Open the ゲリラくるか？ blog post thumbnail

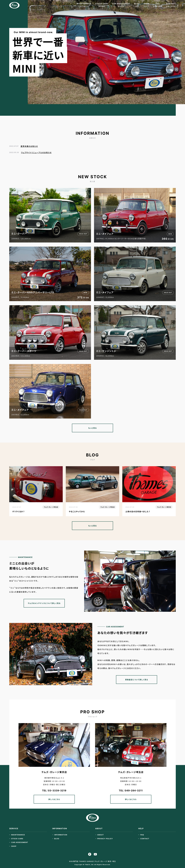pos(36,484)
